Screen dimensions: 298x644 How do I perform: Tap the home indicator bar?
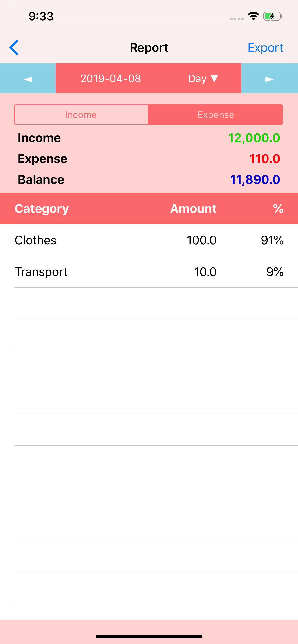[149, 636]
